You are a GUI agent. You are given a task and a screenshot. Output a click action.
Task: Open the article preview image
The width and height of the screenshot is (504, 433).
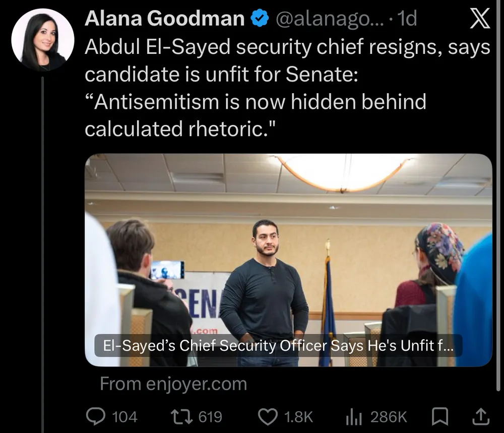pyautogui.click(x=288, y=242)
